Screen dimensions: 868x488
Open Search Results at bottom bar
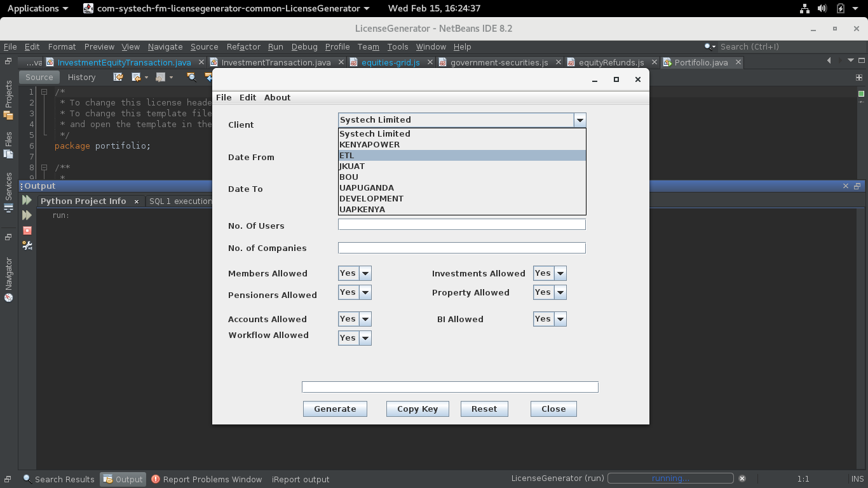58,479
